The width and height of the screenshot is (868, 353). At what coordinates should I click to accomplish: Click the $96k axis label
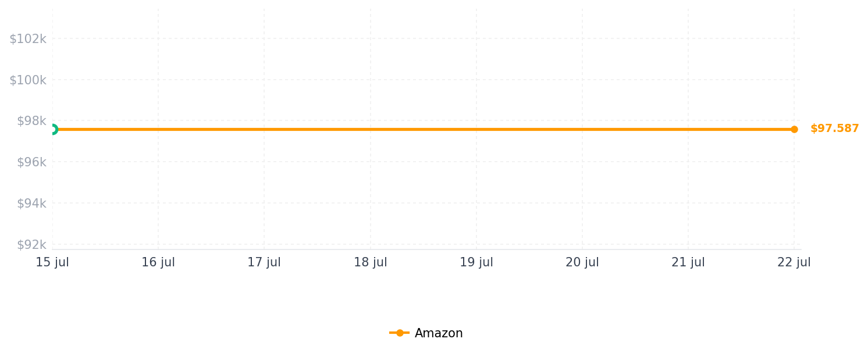(31, 162)
